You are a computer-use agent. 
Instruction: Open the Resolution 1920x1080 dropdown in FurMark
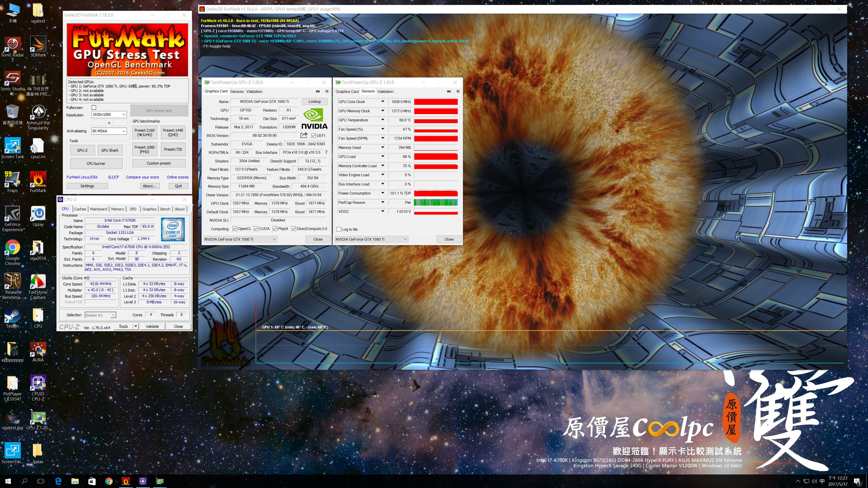[x=109, y=115]
